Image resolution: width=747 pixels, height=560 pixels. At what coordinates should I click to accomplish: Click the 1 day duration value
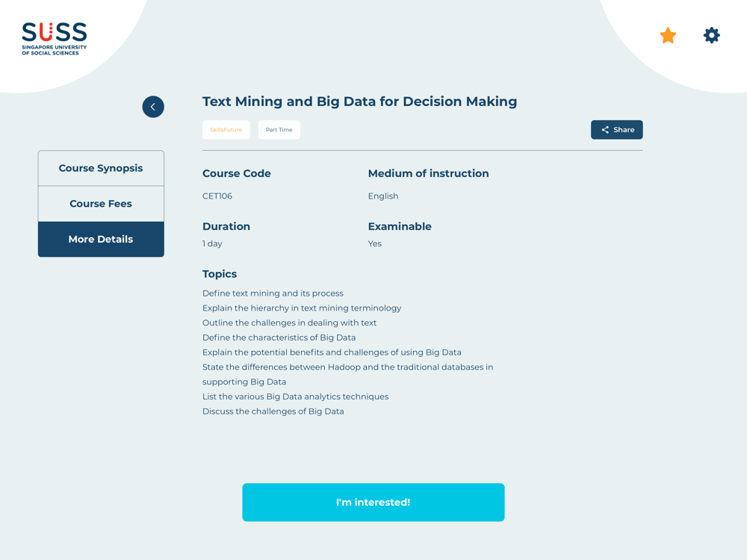coord(212,243)
